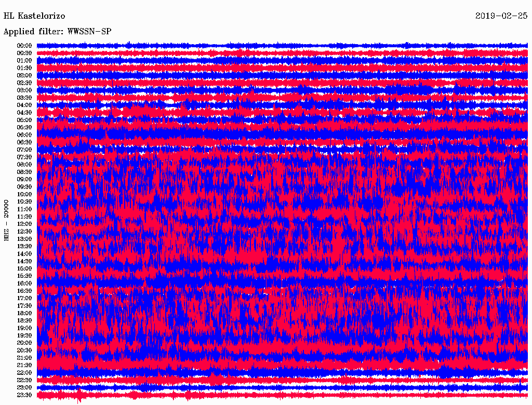Select the 21:30 time label
This screenshot has height=405, width=532.
pos(24,366)
